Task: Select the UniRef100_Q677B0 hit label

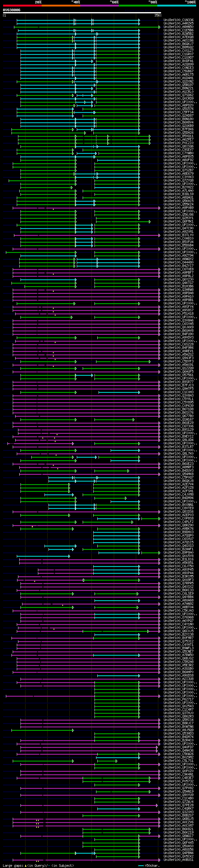Action: pyautogui.click(x=178, y=416)
